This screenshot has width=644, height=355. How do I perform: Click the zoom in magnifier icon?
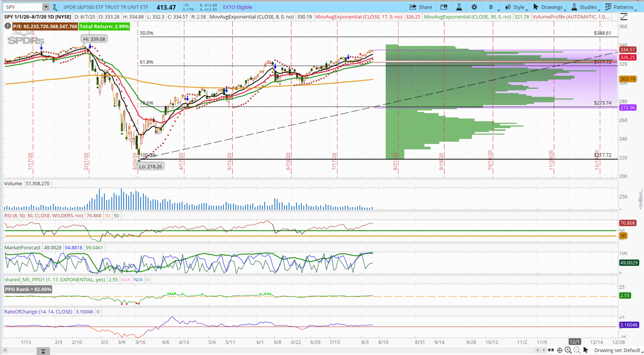(x=568, y=350)
